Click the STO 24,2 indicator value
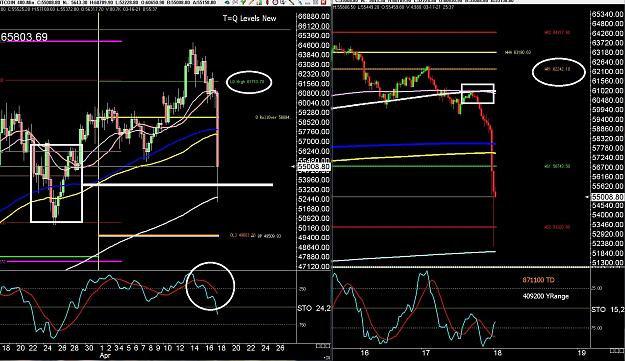 pyautogui.click(x=314, y=308)
